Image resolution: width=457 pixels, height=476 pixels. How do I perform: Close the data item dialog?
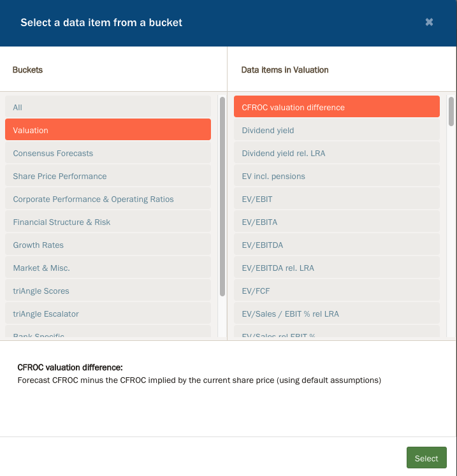[429, 22]
